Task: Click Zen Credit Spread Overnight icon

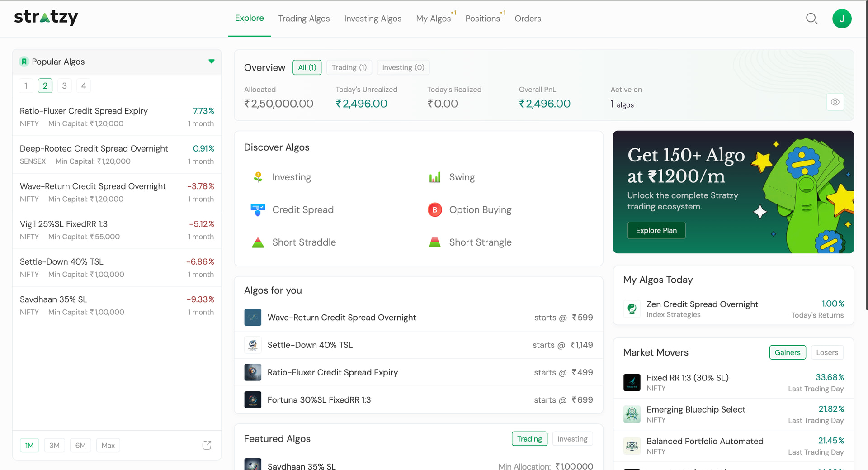Action: pos(632,309)
